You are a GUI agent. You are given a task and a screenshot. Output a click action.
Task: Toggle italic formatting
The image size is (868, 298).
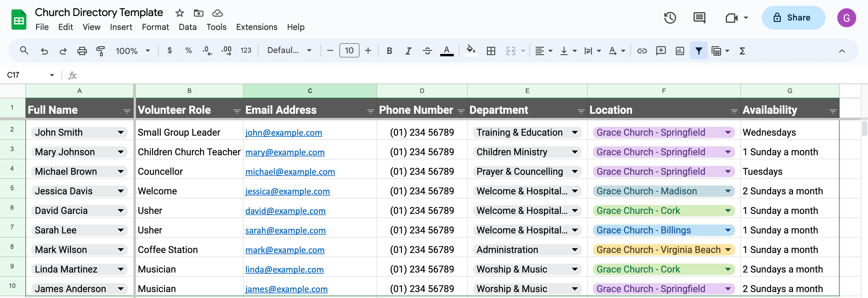(408, 51)
